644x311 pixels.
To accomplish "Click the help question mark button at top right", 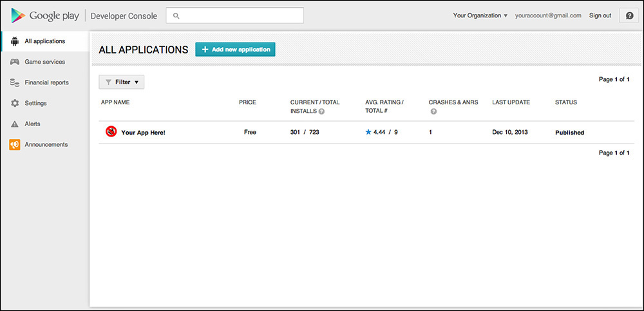I will click(629, 15).
